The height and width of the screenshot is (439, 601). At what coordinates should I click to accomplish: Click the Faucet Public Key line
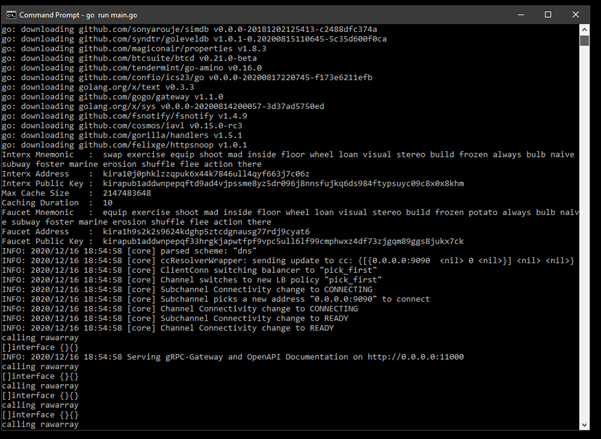tap(233, 241)
